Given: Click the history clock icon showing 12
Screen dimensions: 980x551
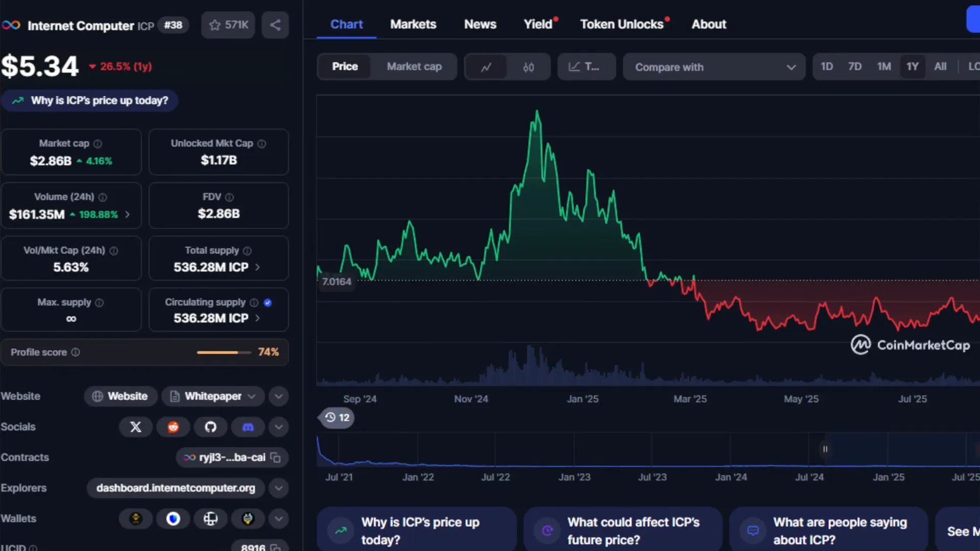Looking at the screenshot, I should 336,417.
